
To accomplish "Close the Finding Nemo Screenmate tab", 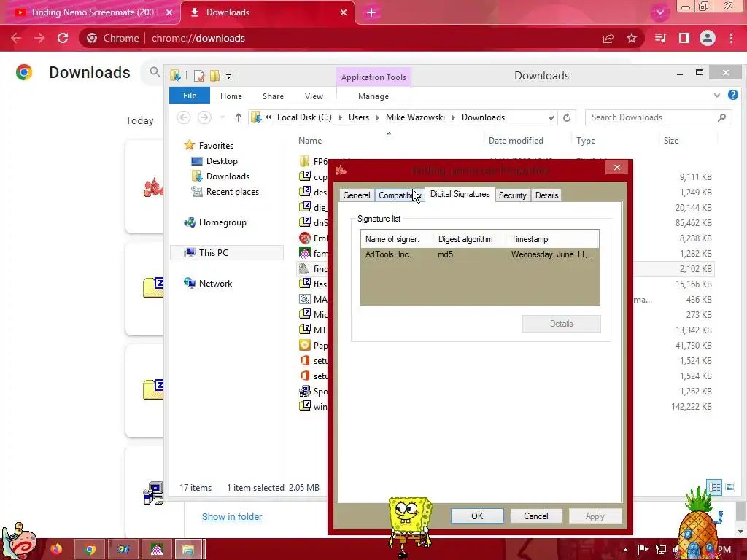I will (x=169, y=12).
